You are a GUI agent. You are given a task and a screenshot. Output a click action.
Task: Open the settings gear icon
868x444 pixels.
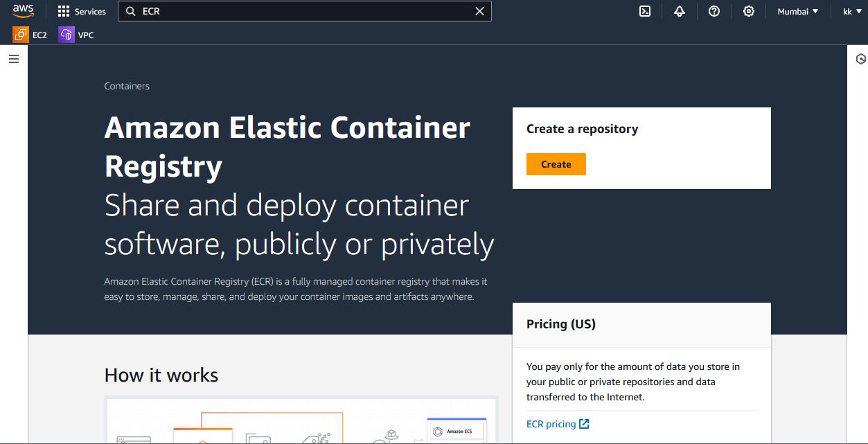(x=749, y=11)
